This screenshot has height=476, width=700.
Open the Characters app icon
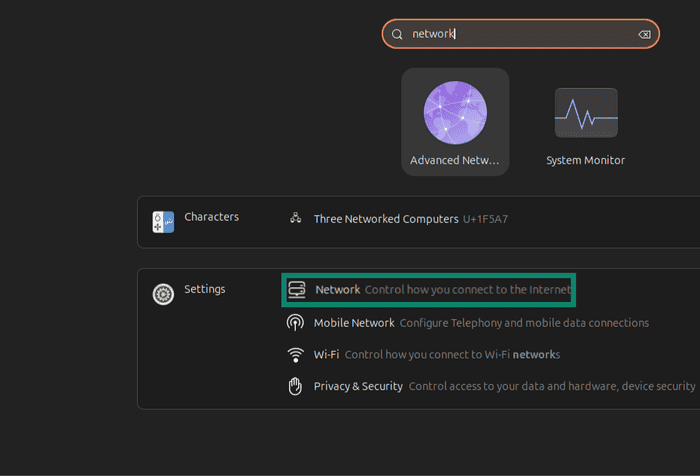pos(163,222)
